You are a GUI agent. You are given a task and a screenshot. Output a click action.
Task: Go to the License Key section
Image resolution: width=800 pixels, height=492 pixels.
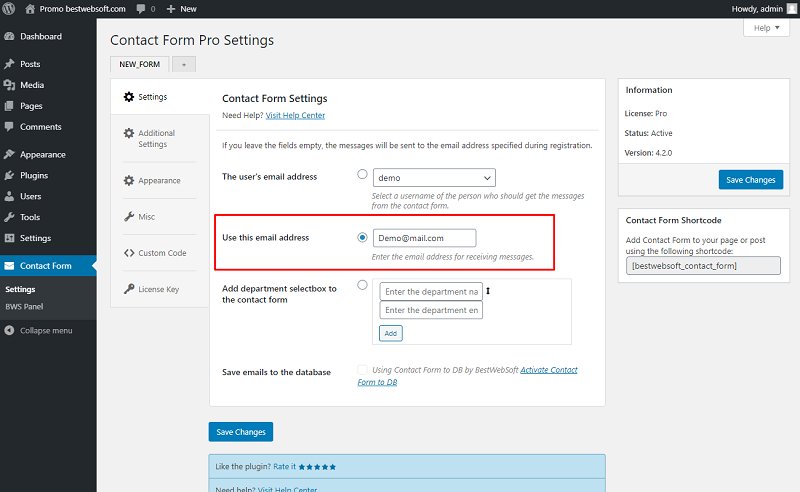tap(159, 289)
